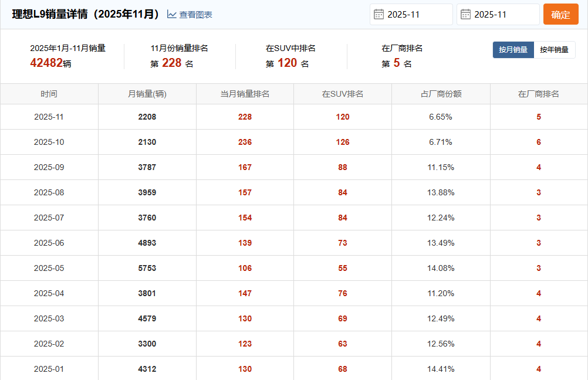Click the 在厂商排名 column header
Viewport: 588px width, 380px height.
(x=539, y=94)
